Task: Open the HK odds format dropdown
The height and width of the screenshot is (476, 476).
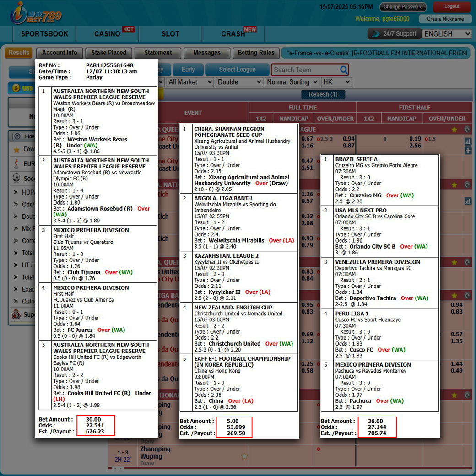Action: pyautogui.click(x=336, y=82)
